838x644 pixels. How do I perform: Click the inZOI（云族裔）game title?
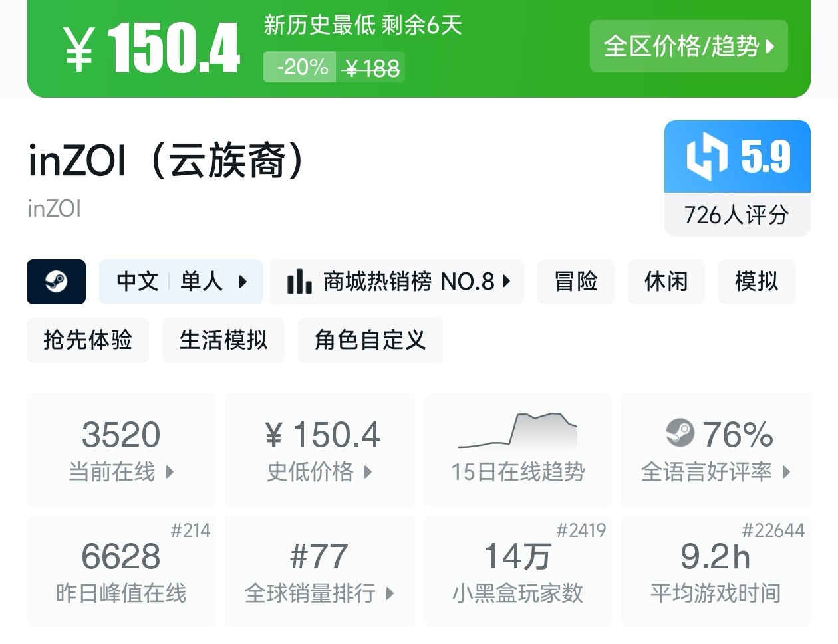pos(166,160)
